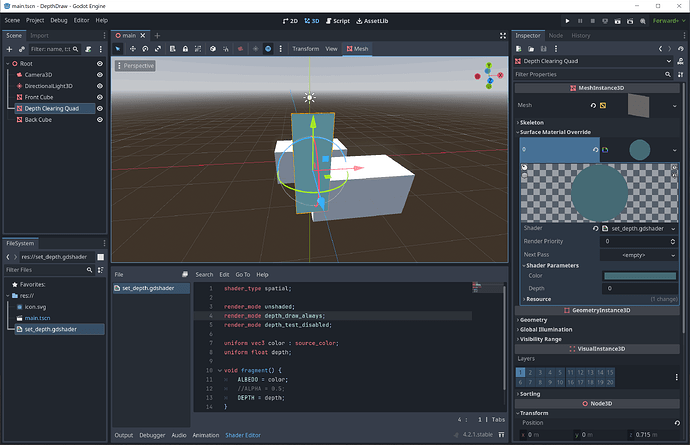
Task: Open the Forward+ renderer dropdown
Action: point(669,21)
